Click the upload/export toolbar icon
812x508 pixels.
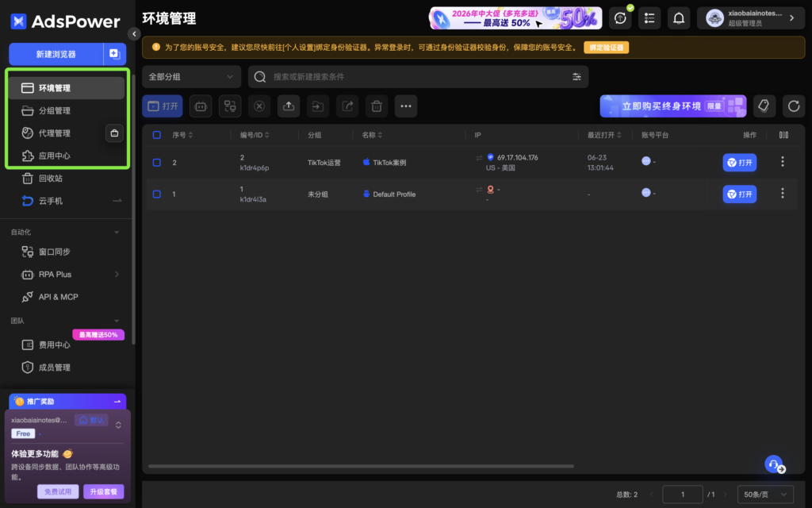point(289,106)
